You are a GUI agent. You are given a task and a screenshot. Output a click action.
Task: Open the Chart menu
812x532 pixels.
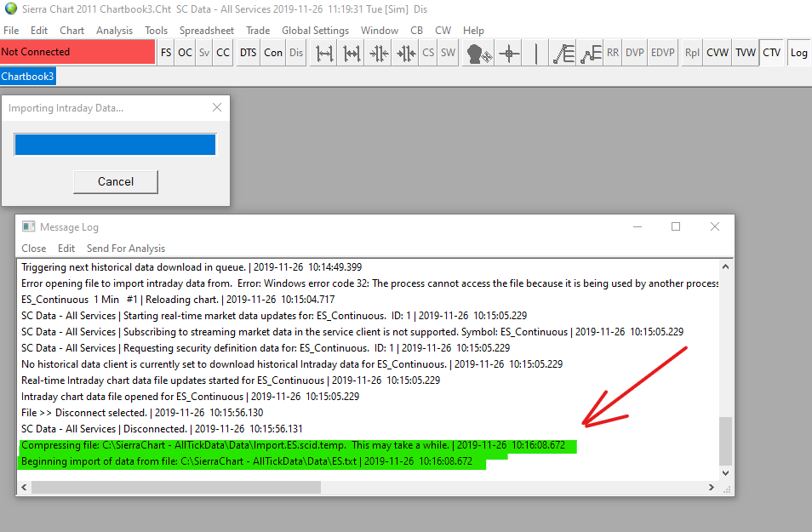72,31
